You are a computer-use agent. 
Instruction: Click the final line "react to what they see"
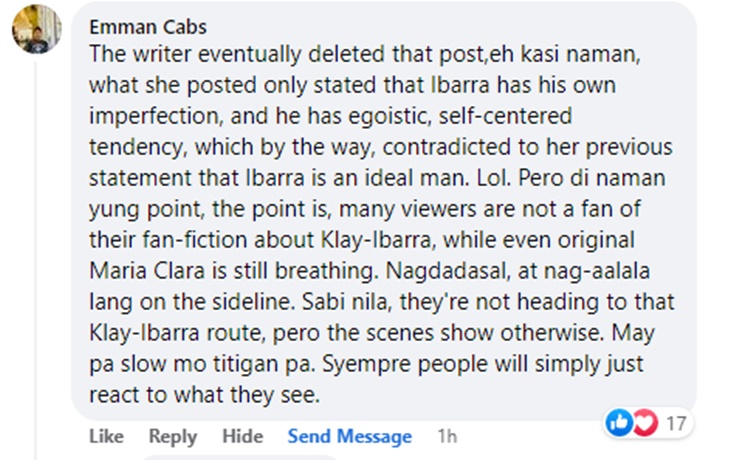[x=204, y=395]
